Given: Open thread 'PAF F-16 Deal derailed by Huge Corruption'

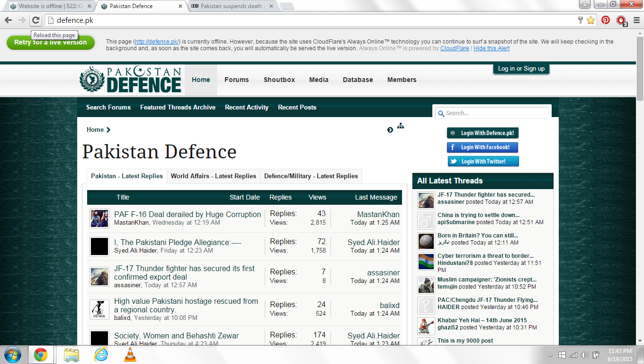Looking at the screenshot, I should pyautogui.click(x=188, y=214).
